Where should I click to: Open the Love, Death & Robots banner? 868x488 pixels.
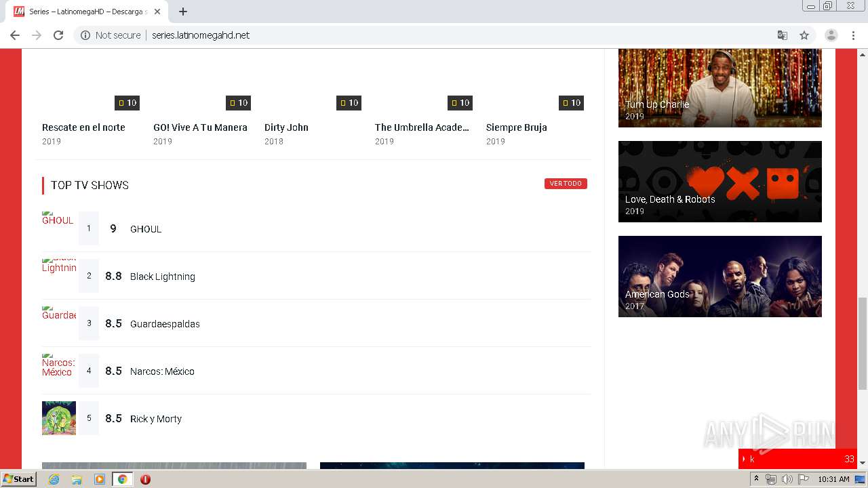click(720, 182)
